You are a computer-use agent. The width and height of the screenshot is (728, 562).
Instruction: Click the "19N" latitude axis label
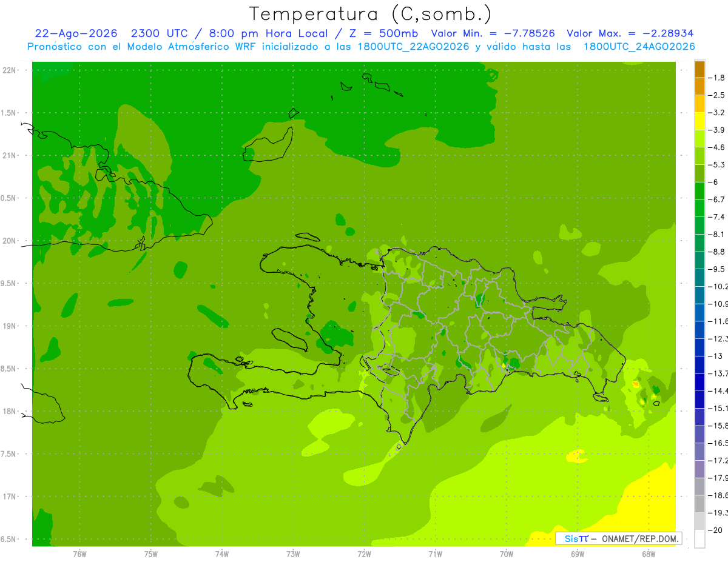10,326
